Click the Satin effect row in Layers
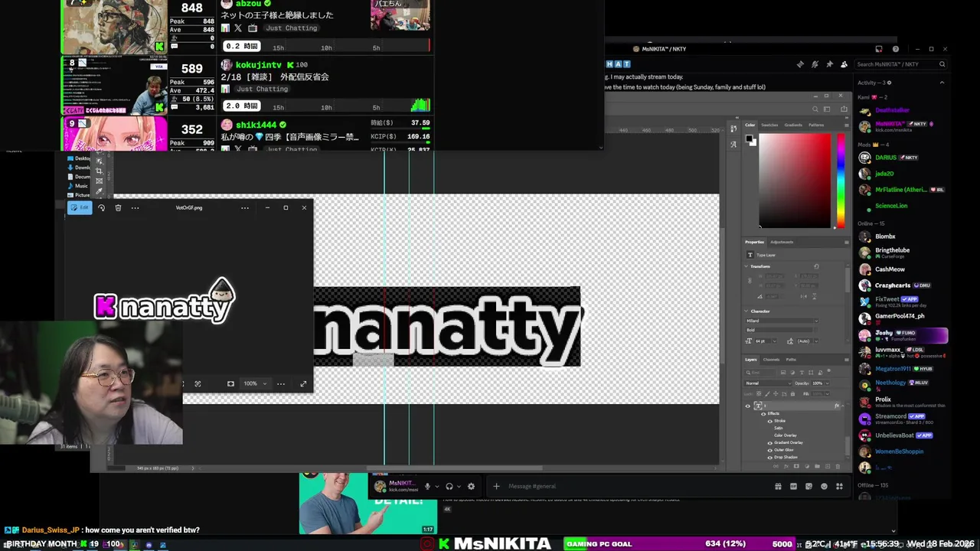The width and height of the screenshot is (980, 551). (779, 428)
